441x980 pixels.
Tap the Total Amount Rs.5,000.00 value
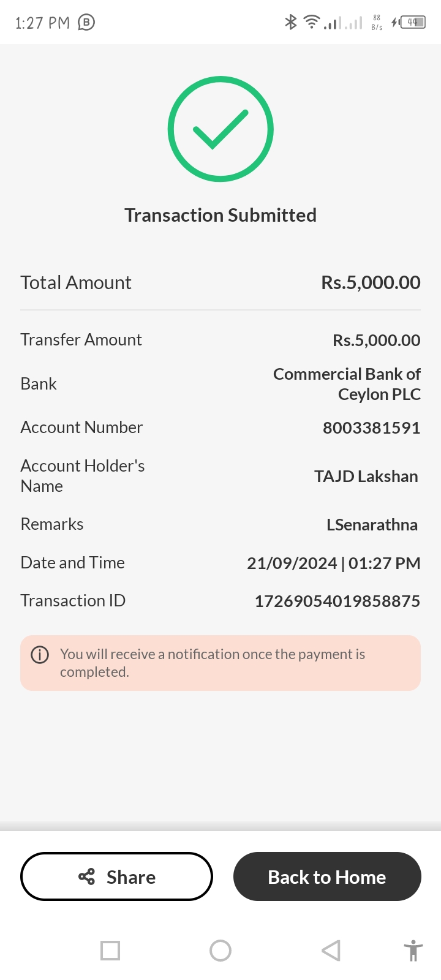pos(371,282)
